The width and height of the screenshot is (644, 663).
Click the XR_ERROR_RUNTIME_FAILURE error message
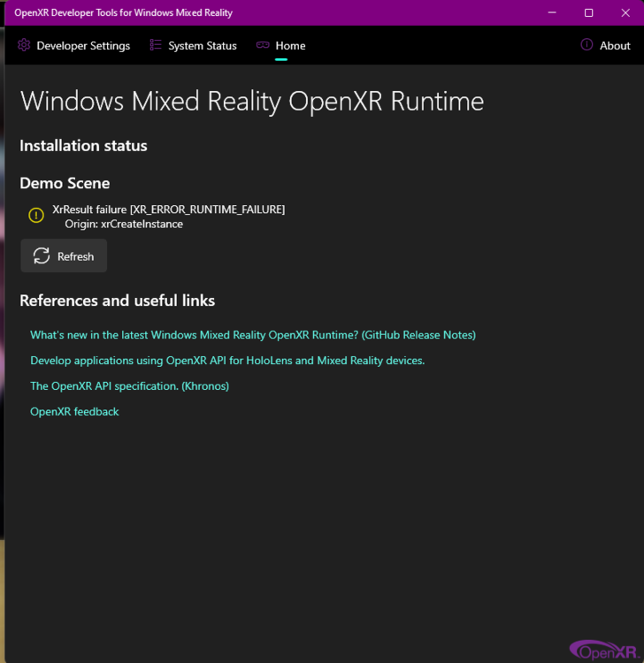coord(168,210)
